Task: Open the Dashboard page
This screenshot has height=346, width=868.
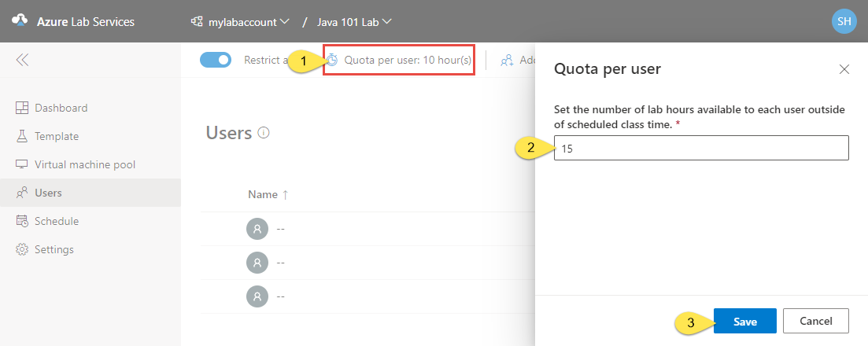Action: pos(61,108)
